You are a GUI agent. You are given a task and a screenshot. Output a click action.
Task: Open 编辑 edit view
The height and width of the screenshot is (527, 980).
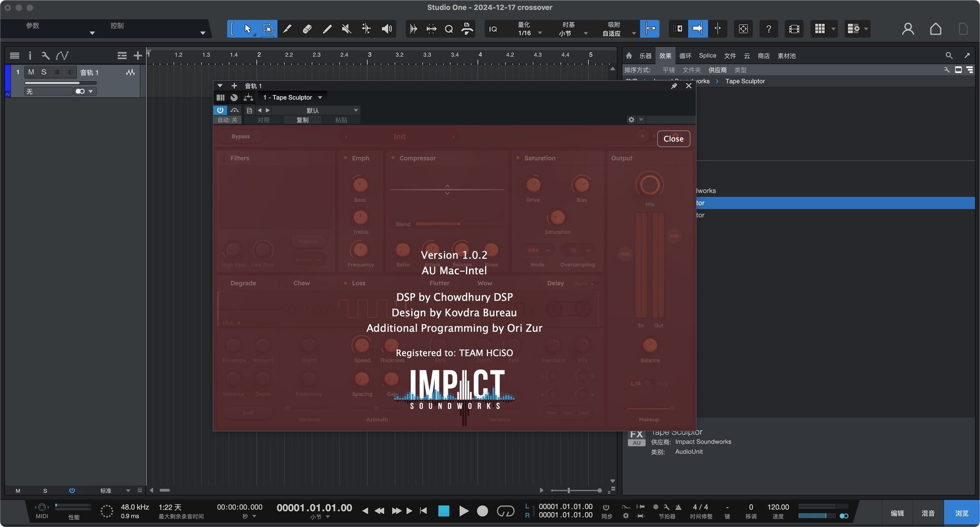(x=897, y=513)
